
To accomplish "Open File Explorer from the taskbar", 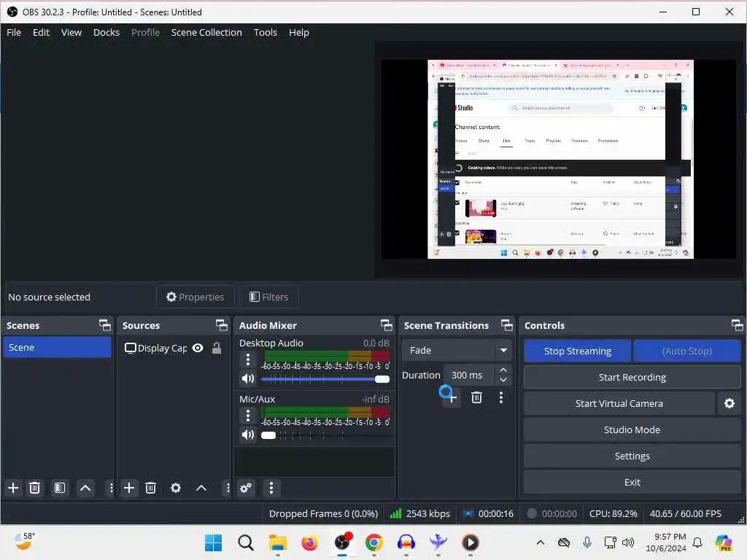I will click(278, 542).
